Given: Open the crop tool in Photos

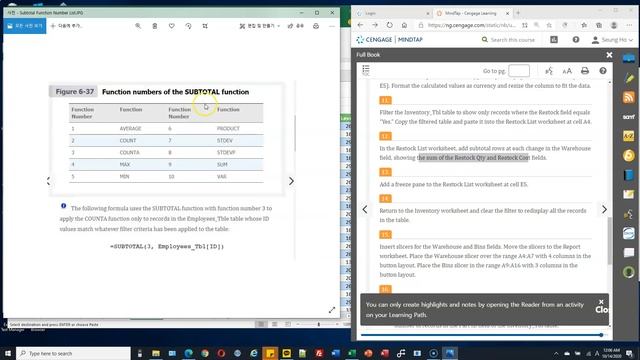Looking at the screenshot, I should coord(205,26).
